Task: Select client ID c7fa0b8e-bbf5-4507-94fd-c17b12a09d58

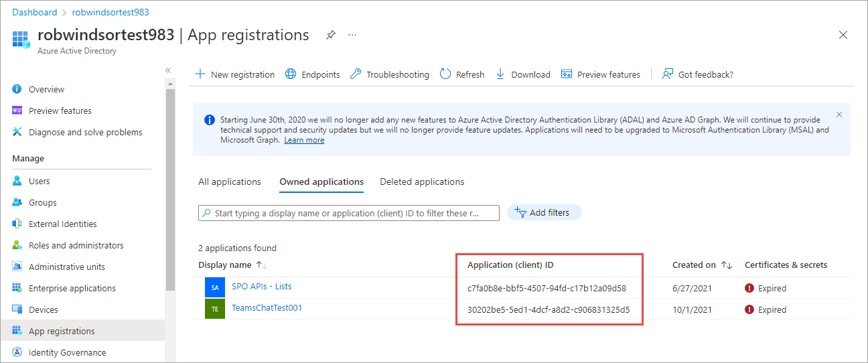Action: tap(547, 288)
